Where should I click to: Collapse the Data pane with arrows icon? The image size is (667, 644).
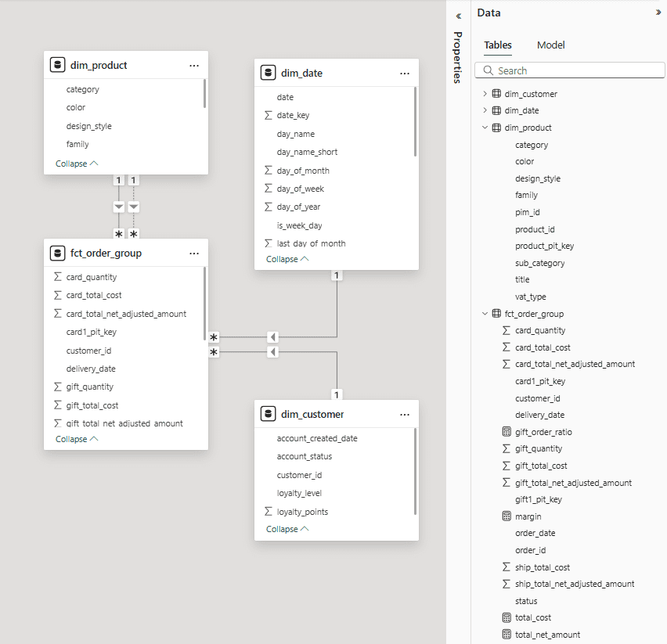coord(658,13)
